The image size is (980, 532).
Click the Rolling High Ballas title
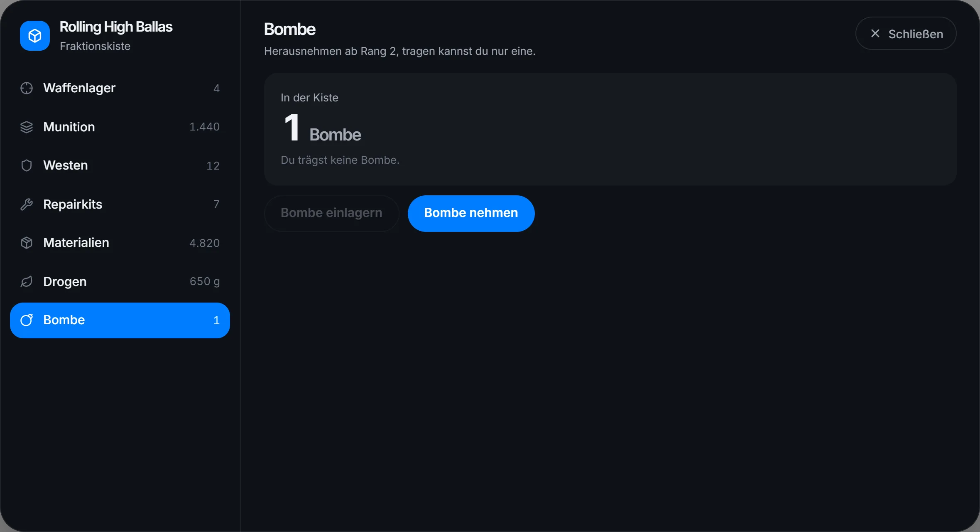[116, 27]
